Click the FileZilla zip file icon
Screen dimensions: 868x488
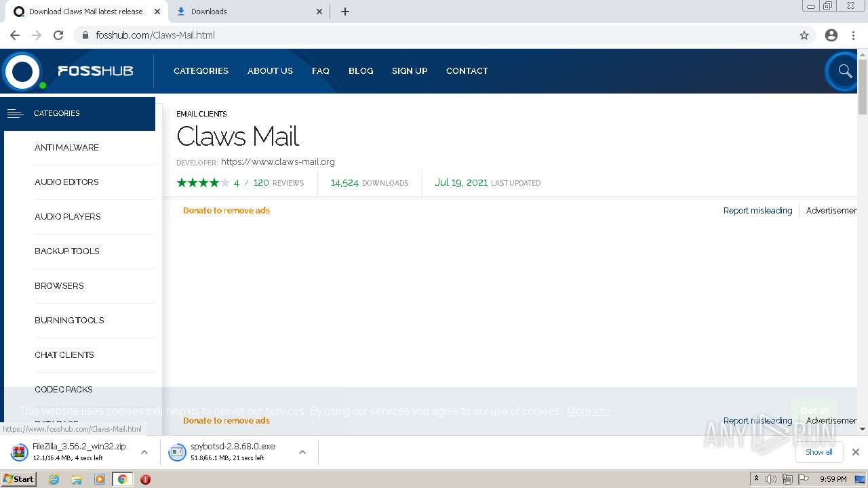pos(19,452)
